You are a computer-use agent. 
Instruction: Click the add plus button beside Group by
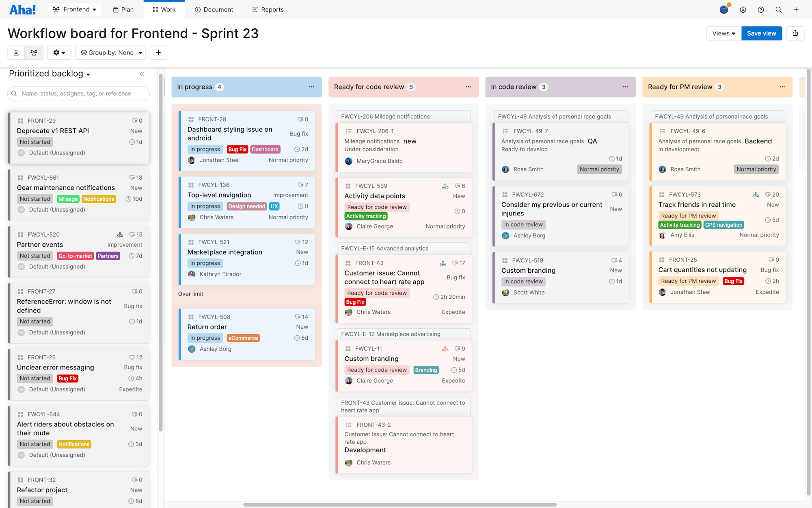click(158, 52)
